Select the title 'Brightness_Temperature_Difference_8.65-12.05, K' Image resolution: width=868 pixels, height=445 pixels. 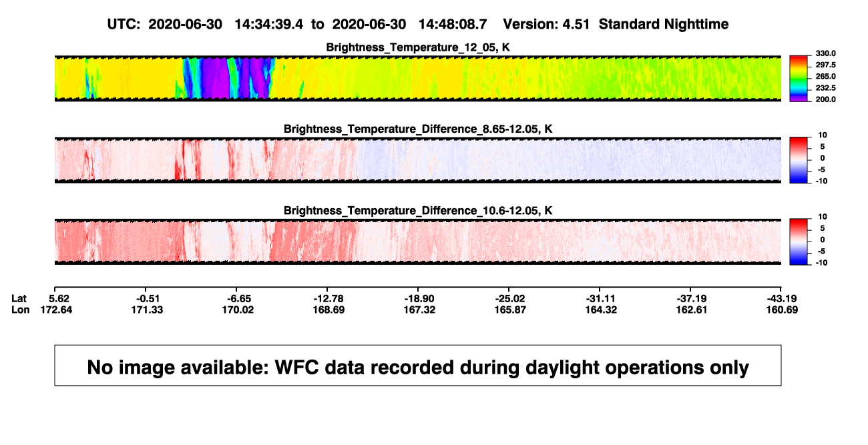(x=418, y=129)
